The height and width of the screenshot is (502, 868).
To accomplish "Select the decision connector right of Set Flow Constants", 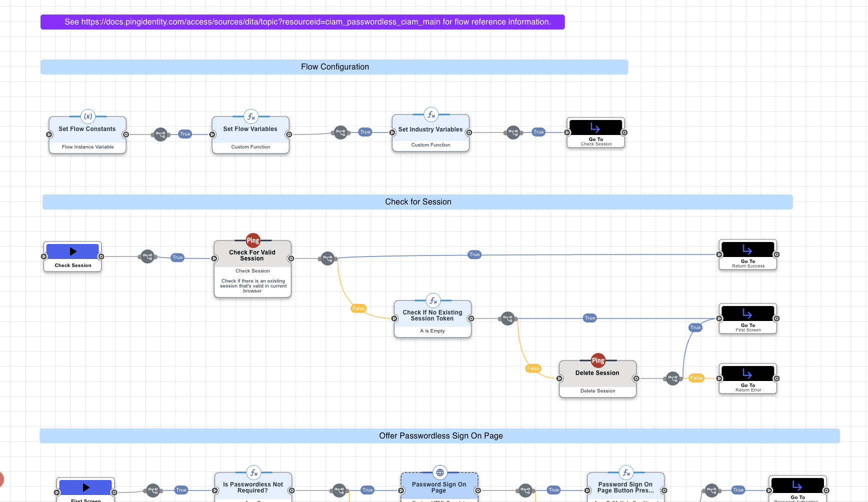I will (x=160, y=134).
